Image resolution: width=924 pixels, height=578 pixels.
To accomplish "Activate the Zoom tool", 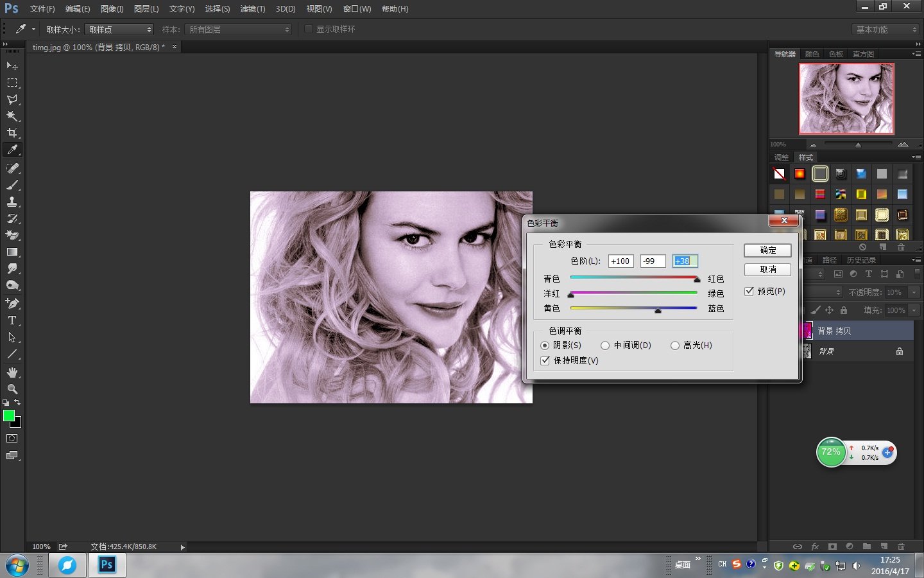I will (x=13, y=389).
